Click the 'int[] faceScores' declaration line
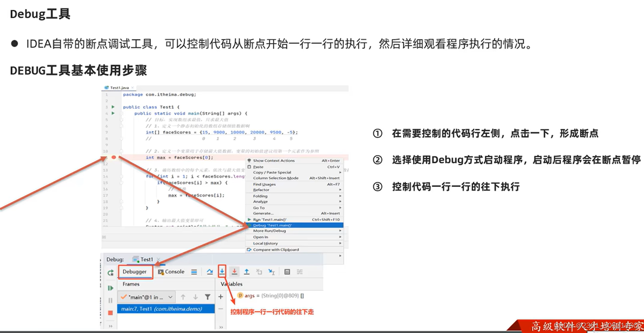The image size is (644, 333). coord(222,132)
